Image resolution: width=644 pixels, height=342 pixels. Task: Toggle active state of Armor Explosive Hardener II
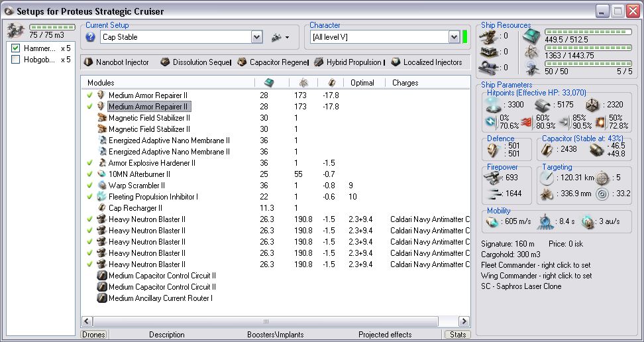(x=89, y=163)
